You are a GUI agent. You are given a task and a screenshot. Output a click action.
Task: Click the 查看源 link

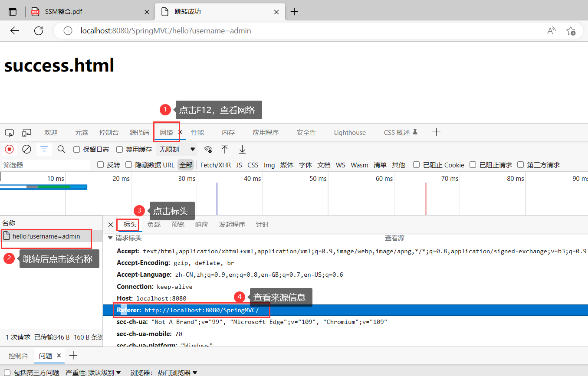click(394, 238)
